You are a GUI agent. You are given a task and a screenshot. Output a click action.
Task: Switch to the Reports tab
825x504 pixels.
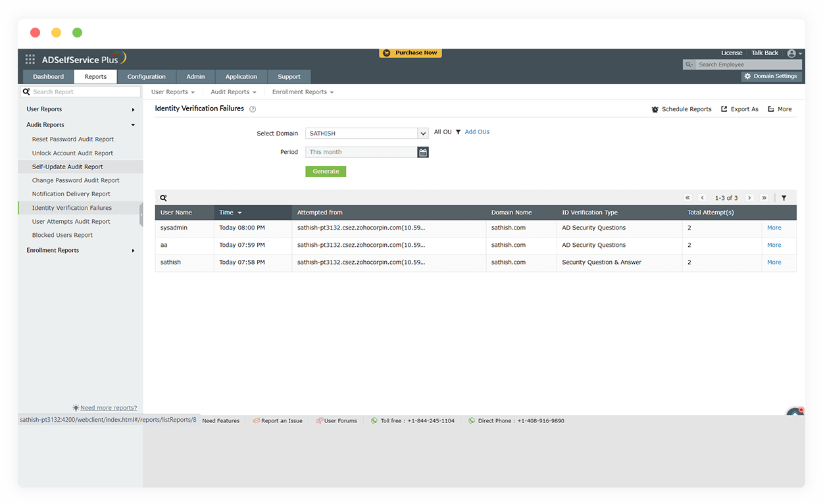[x=95, y=77]
